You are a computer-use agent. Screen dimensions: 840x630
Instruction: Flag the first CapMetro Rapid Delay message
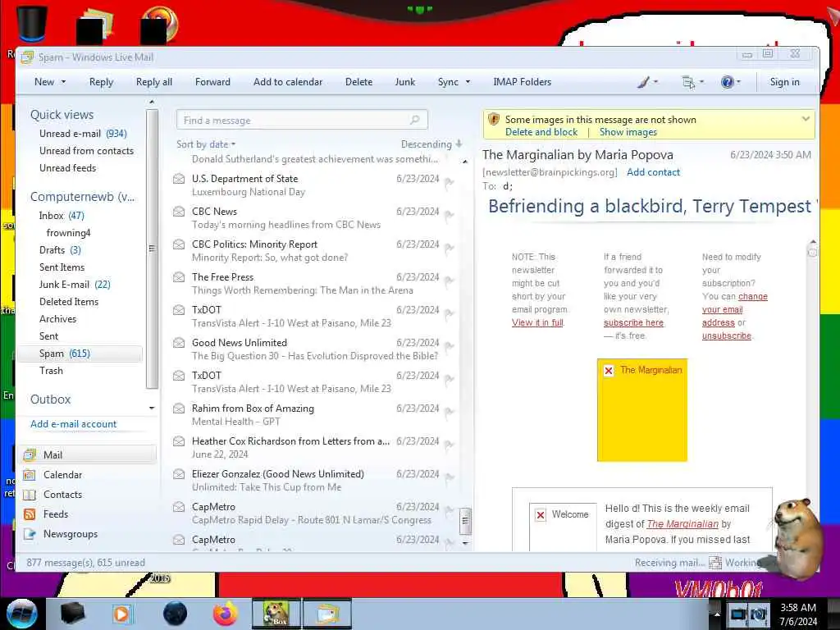click(x=450, y=510)
